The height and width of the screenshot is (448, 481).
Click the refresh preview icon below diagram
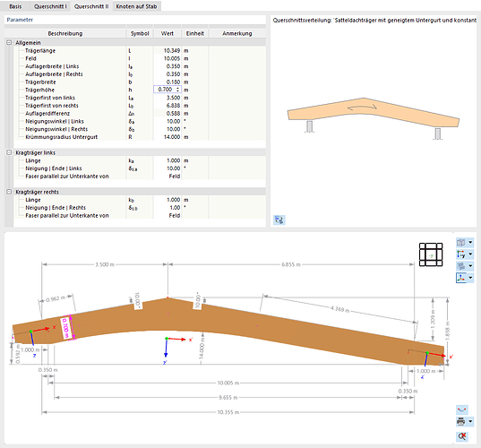pyautogui.click(x=279, y=220)
